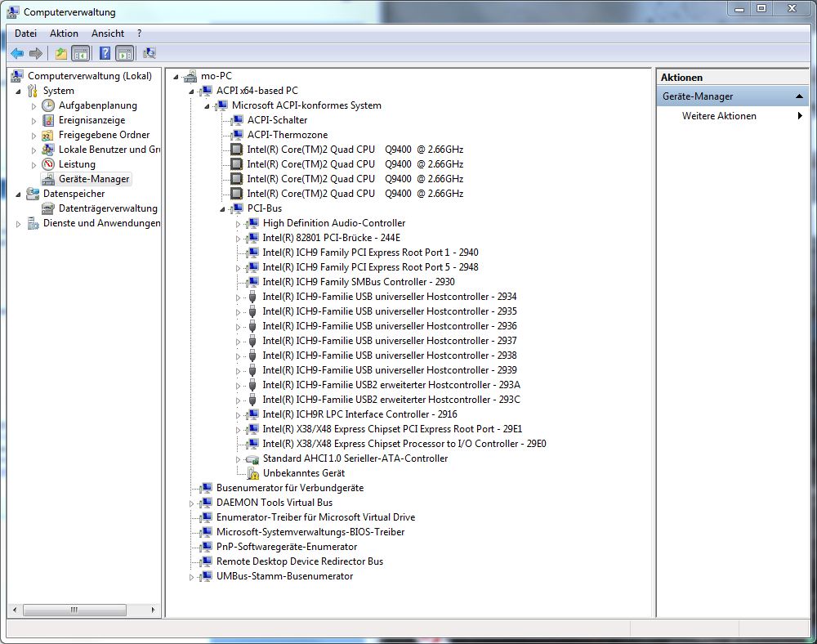817x644 pixels.
Task: Click the Computerverwaltung (Lokal) root icon
Action: tap(17, 76)
